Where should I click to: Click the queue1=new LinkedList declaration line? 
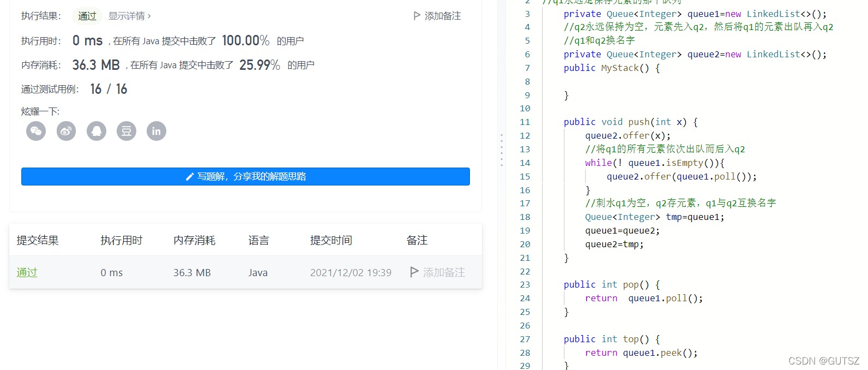695,14
